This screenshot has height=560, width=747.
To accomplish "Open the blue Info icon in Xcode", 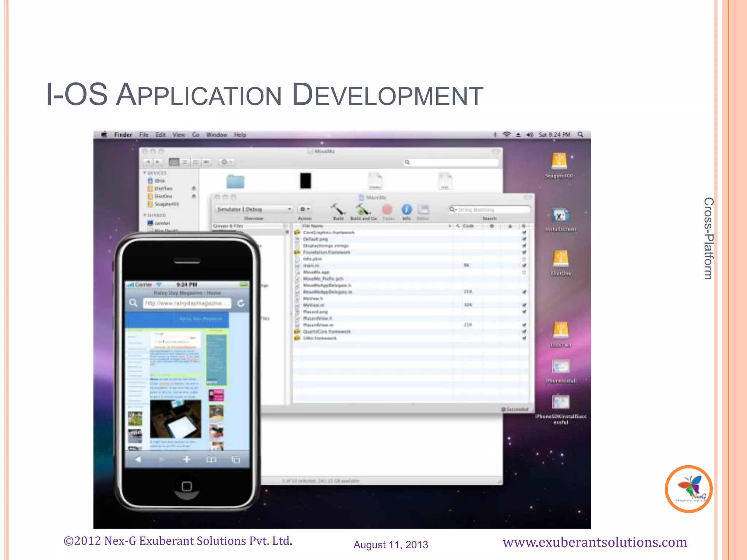I will coord(407,209).
